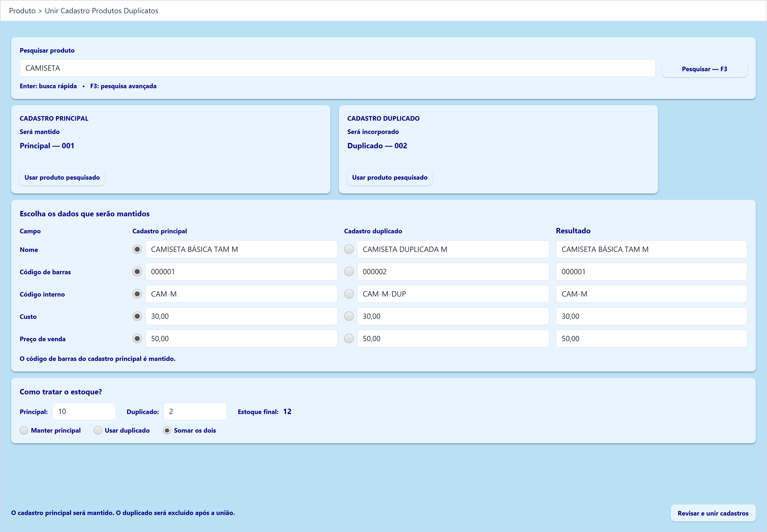
Task: Select Somar os dois stock option
Action: point(167,430)
